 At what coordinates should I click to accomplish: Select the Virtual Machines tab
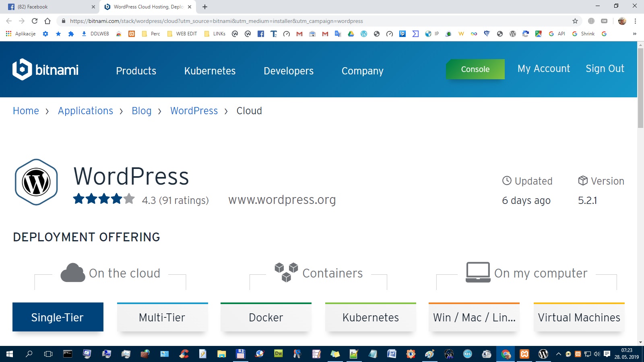(x=579, y=317)
